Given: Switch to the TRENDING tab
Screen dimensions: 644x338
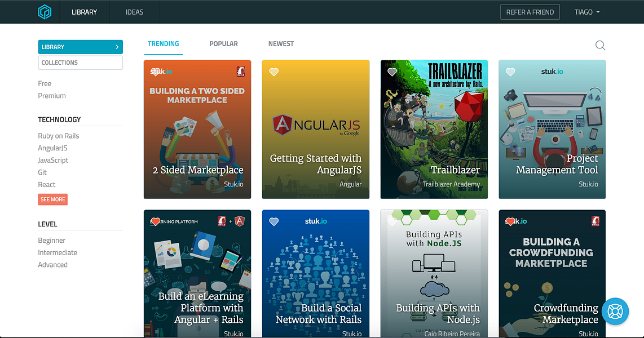Looking at the screenshot, I should pyautogui.click(x=163, y=43).
